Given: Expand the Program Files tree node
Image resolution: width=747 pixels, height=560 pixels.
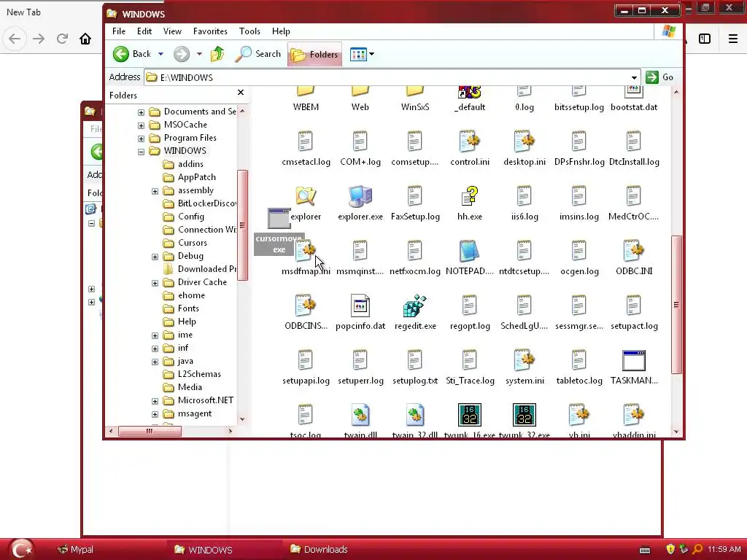Looking at the screenshot, I should [141, 139].
